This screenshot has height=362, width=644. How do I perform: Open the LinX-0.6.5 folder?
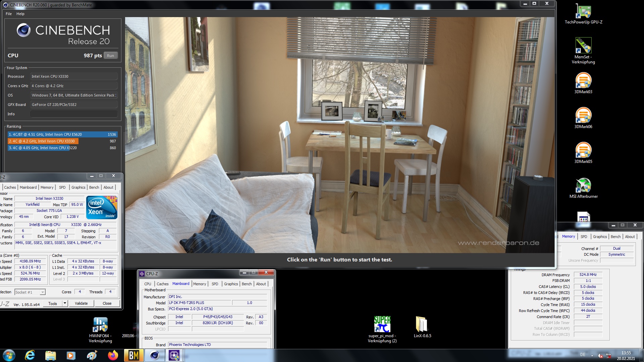coord(422,327)
